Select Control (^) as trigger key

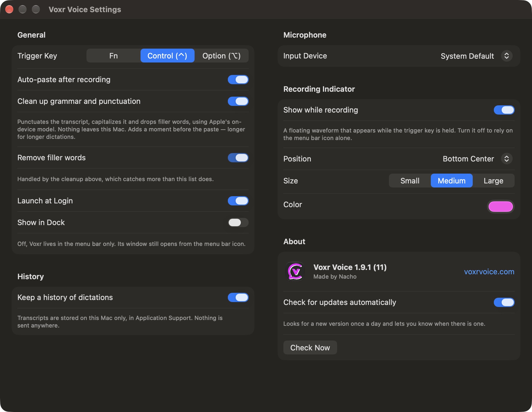[x=167, y=56]
